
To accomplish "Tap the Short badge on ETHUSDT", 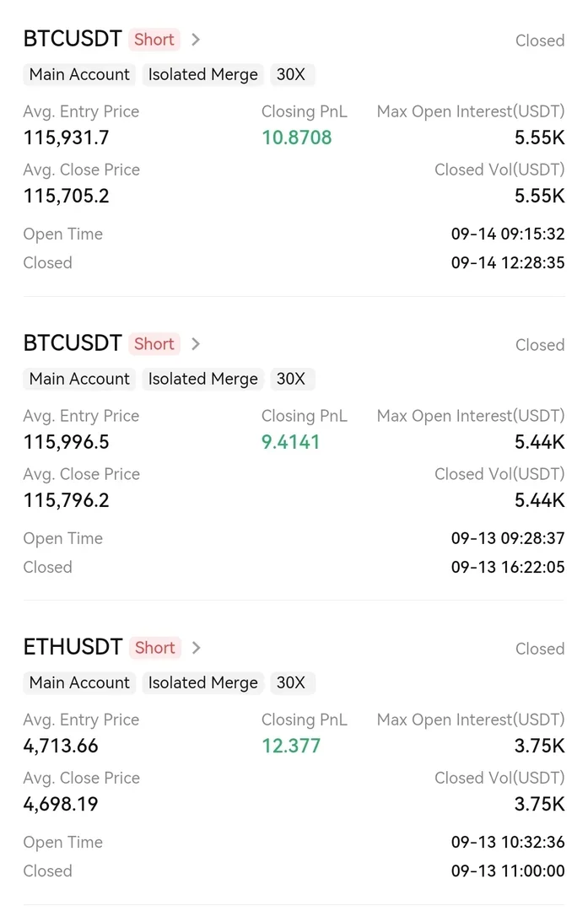I will (x=154, y=648).
